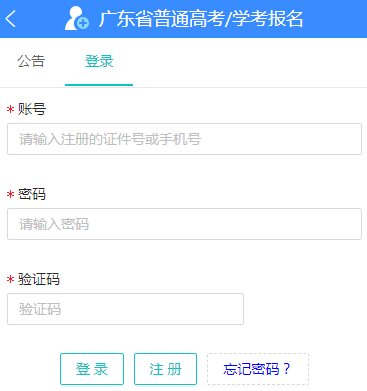Go back using the header arrow
The height and width of the screenshot is (391, 367).
tap(11, 19)
